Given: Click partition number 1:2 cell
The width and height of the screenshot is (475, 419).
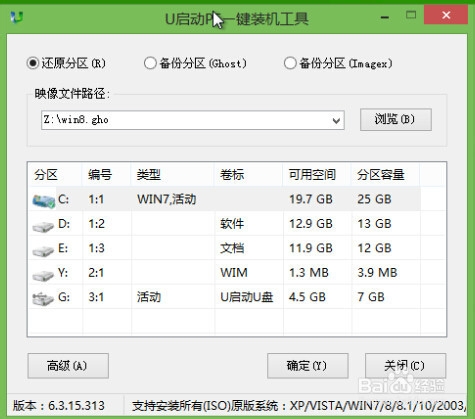Looking at the screenshot, I should coord(97,224).
